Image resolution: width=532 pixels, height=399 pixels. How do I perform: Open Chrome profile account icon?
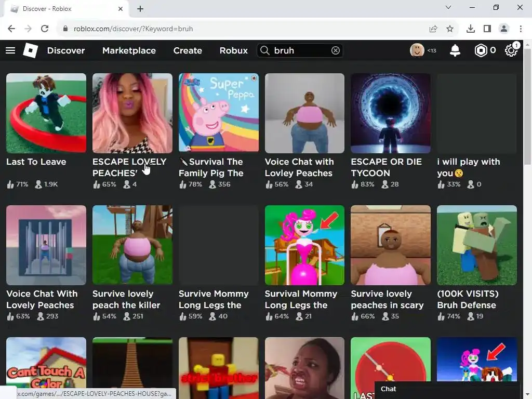pyautogui.click(x=504, y=29)
